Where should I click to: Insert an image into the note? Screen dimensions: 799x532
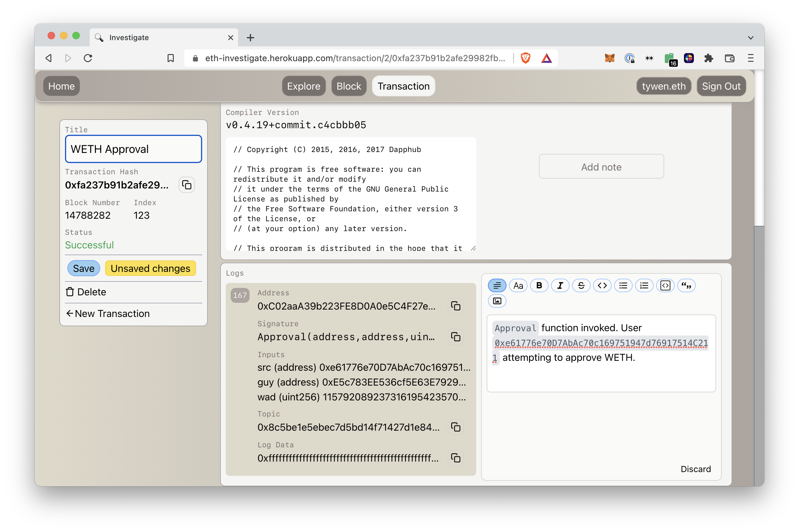tap(497, 301)
